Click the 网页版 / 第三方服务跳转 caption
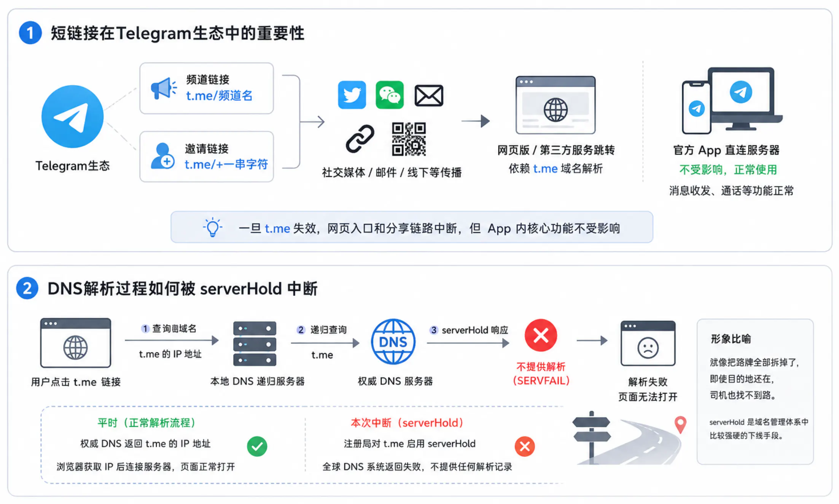 click(x=556, y=150)
